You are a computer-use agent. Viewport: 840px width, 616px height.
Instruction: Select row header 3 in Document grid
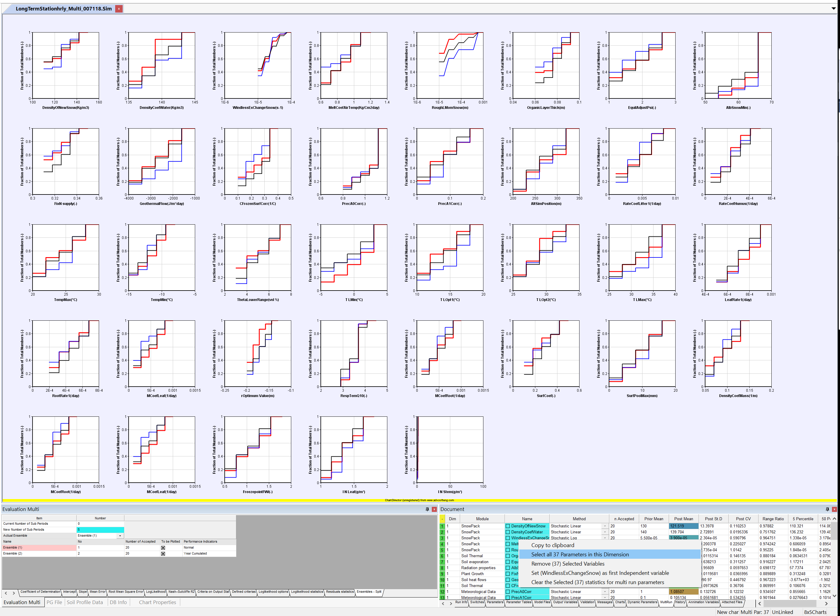[442, 538]
